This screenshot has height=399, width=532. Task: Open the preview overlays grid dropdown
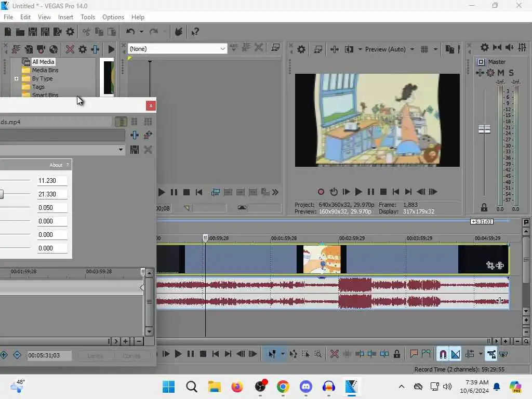[436, 49]
